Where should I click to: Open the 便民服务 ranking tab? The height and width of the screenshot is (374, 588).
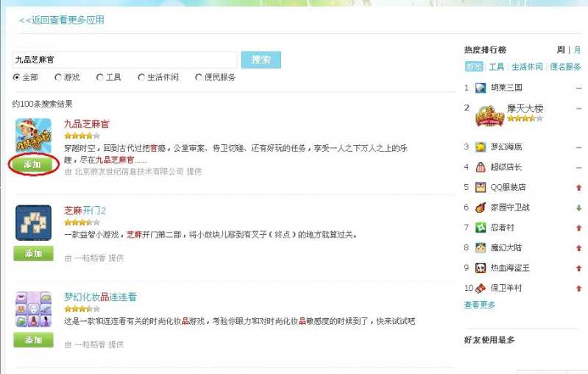[565, 67]
